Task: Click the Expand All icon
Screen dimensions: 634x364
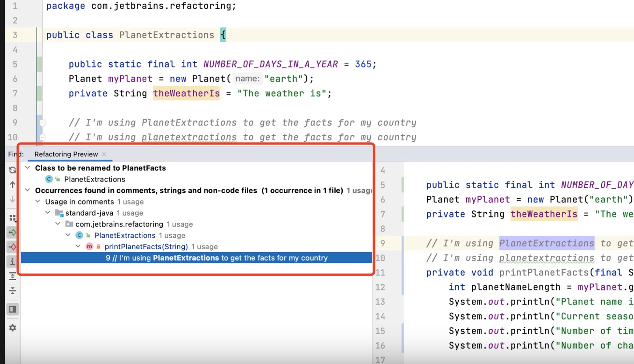Action: point(12,276)
